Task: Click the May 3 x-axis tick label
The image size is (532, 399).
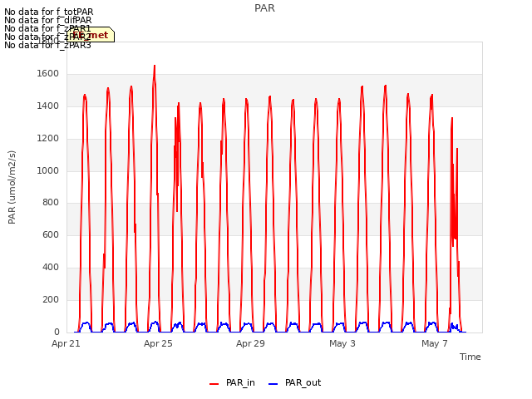Action: pyautogui.click(x=342, y=343)
